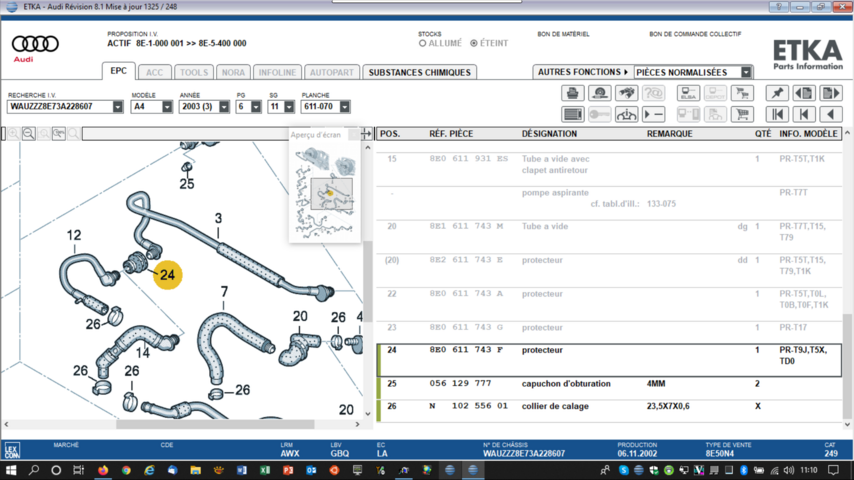Open the ELSA workshop link icon
Viewport: 854px width, 480px height.
[688, 93]
